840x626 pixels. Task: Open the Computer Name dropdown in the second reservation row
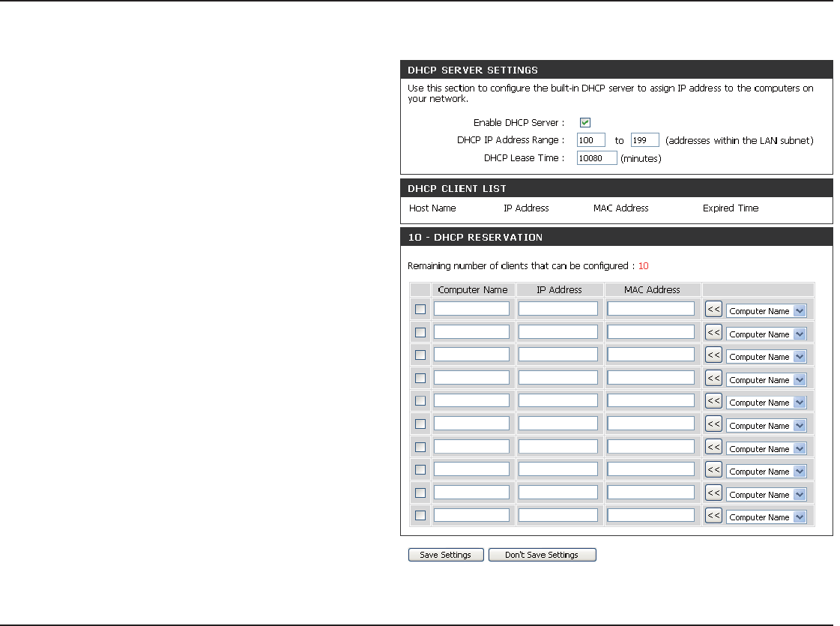[766, 334]
